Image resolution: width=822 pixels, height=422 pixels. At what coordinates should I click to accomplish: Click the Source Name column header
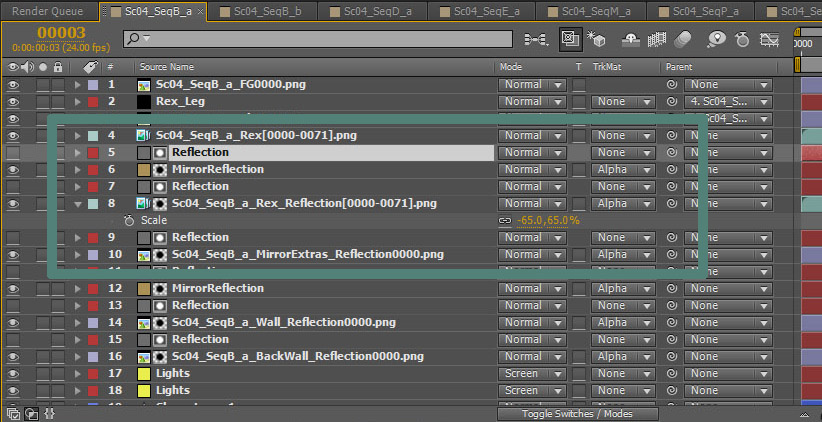coord(167,67)
